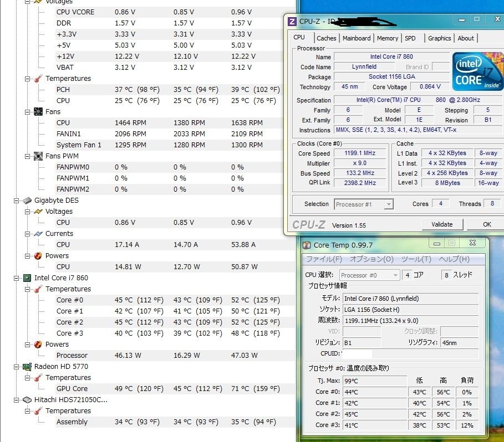This screenshot has width=504, height=442.
Task: Collapse the Fans tree node
Action: click(x=27, y=112)
